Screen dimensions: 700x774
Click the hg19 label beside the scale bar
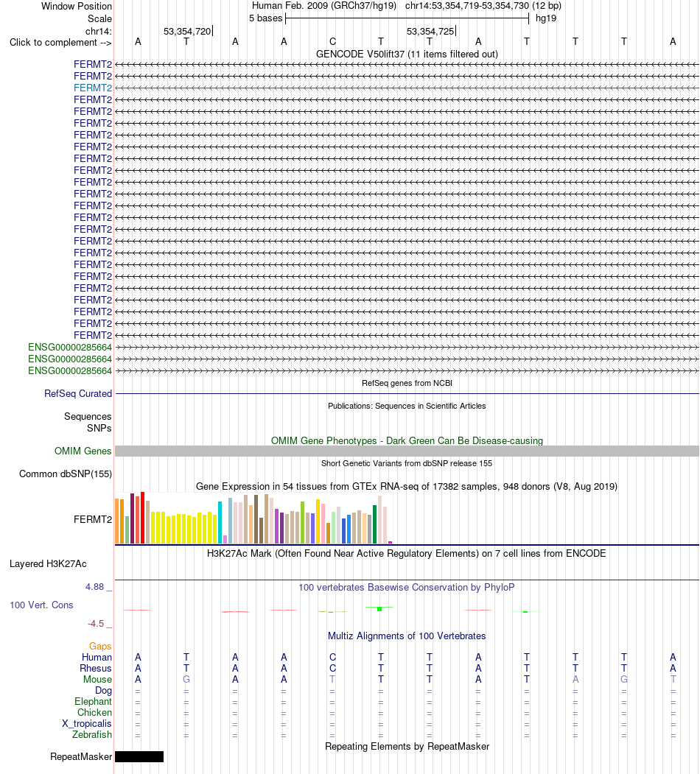pyautogui.click(x=546, y=18)
